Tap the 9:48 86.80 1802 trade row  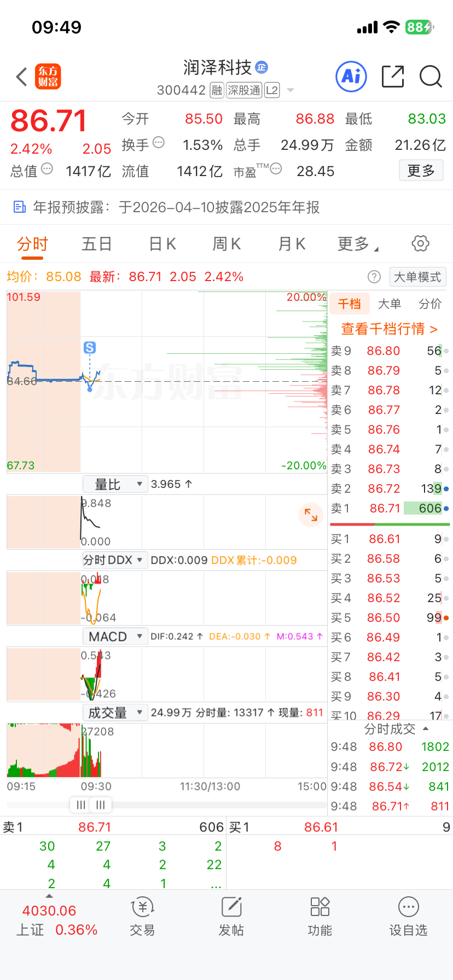pyautogui.click(x=390, y=747)
